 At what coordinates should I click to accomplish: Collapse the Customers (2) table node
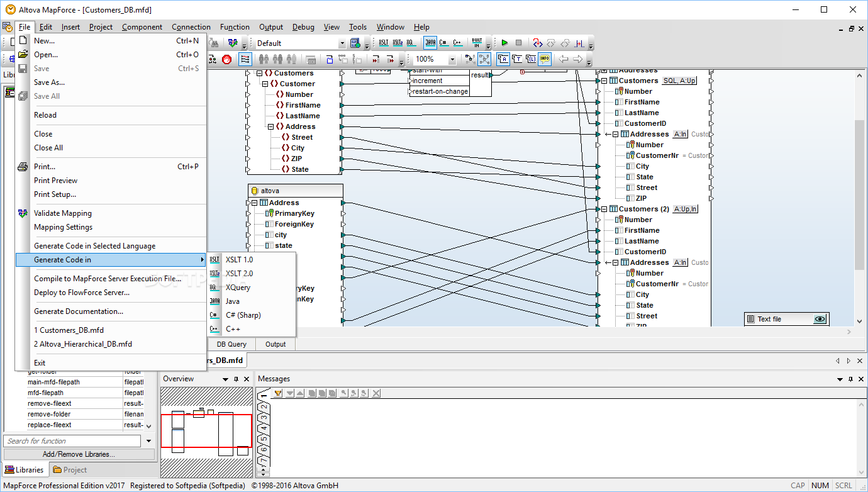[604, 209]
